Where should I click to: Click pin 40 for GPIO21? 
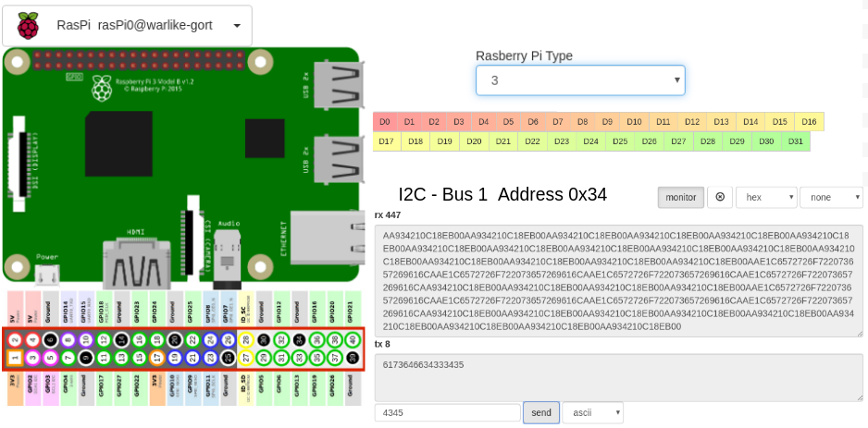352,340
